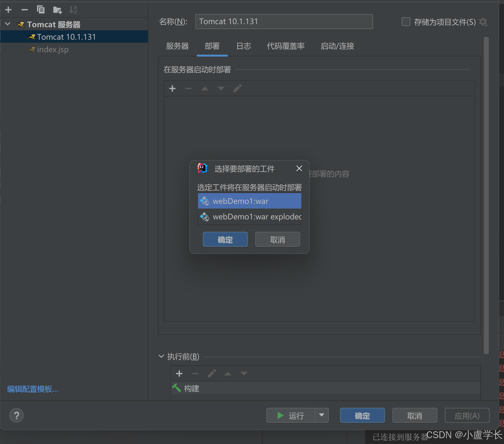This screenshot has width=504, height=444.
Task: Switch to the 部署 tab
Action: [x=212, y=46]
